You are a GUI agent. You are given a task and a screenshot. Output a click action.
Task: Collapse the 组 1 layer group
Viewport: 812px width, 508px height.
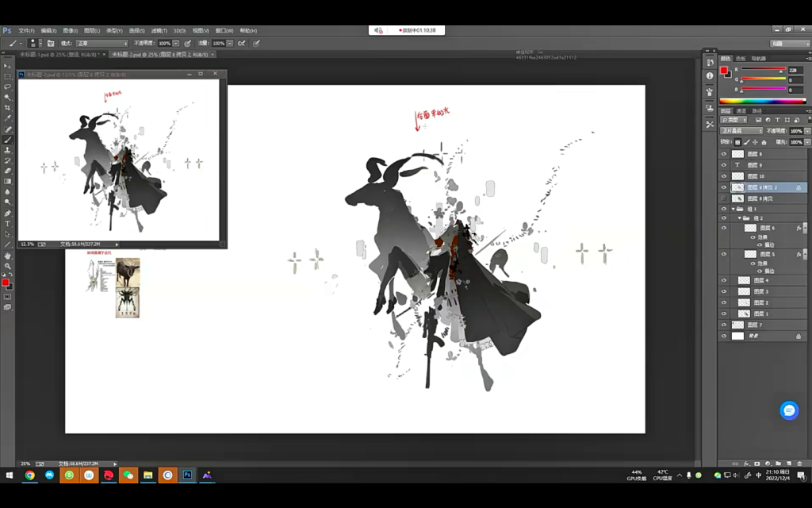733,209
